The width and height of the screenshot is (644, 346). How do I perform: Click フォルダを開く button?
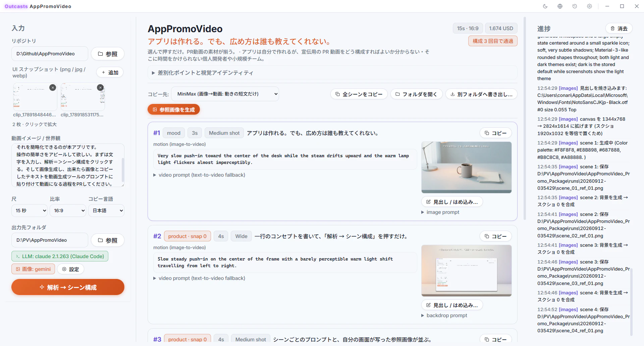(416, 94)
